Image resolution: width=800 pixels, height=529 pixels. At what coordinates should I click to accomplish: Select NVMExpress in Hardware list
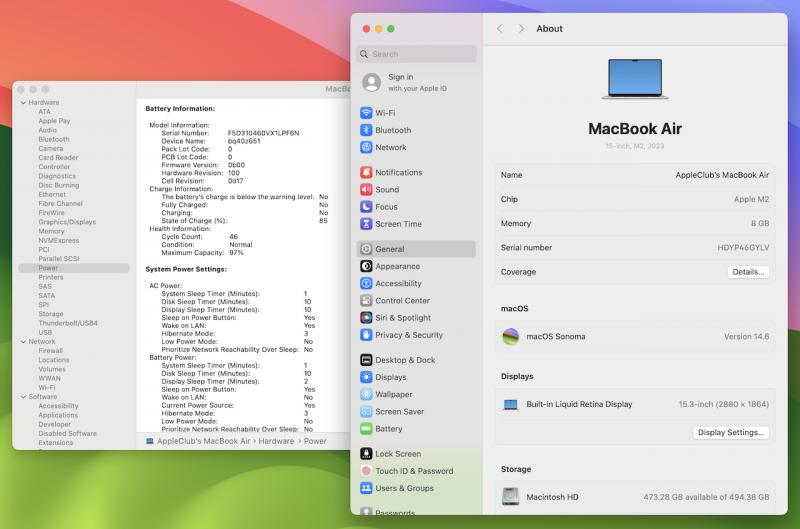coord(59,240)
